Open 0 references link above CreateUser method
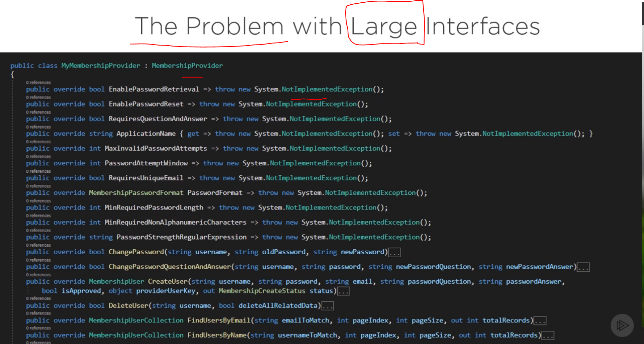The width and height of the screenshot is (644, 344). (38, 274)
